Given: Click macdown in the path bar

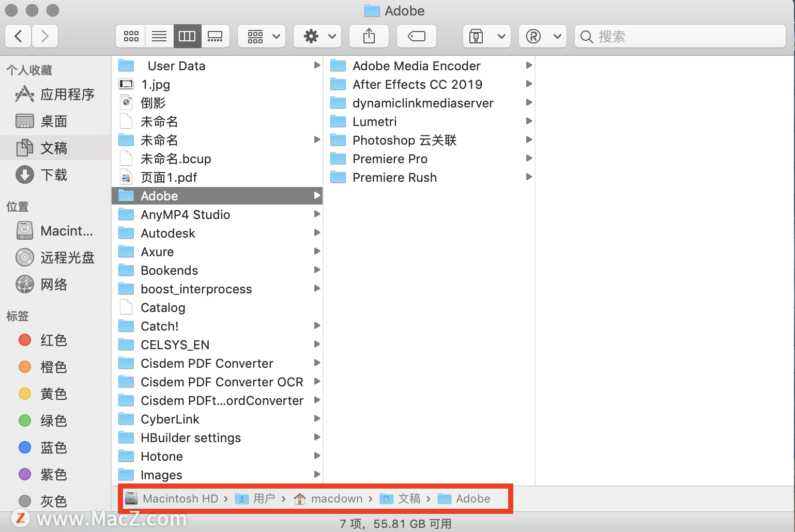Looking at the screenshot, I should pyautogui.click(x=328, y=498).
